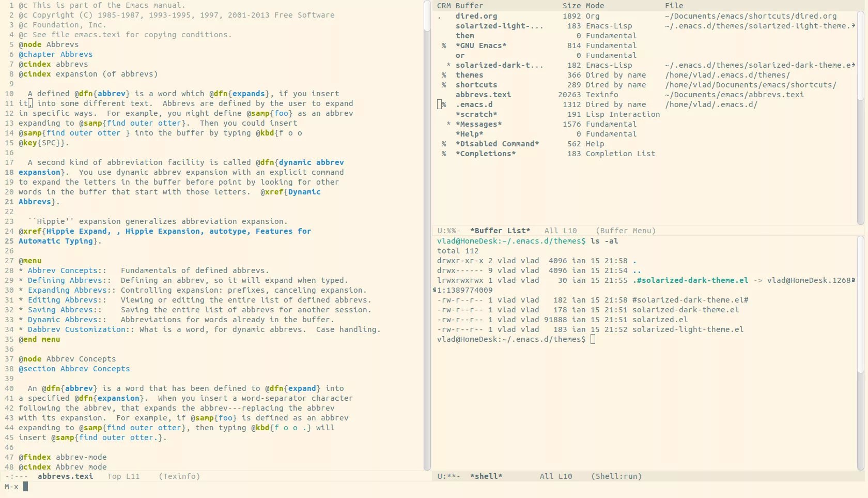
Task: Open dired.org buffer in Buffer List
Action: coord(476,16)
